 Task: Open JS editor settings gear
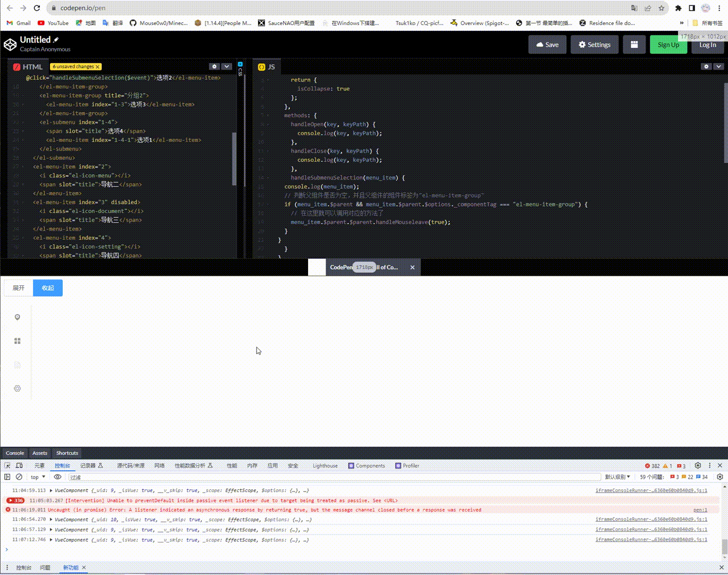click(706, 67)
